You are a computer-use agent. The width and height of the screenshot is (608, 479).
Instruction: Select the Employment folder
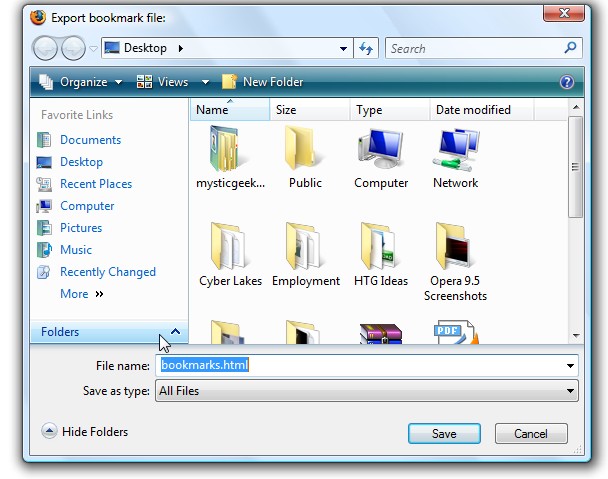[x=306, y=254]
